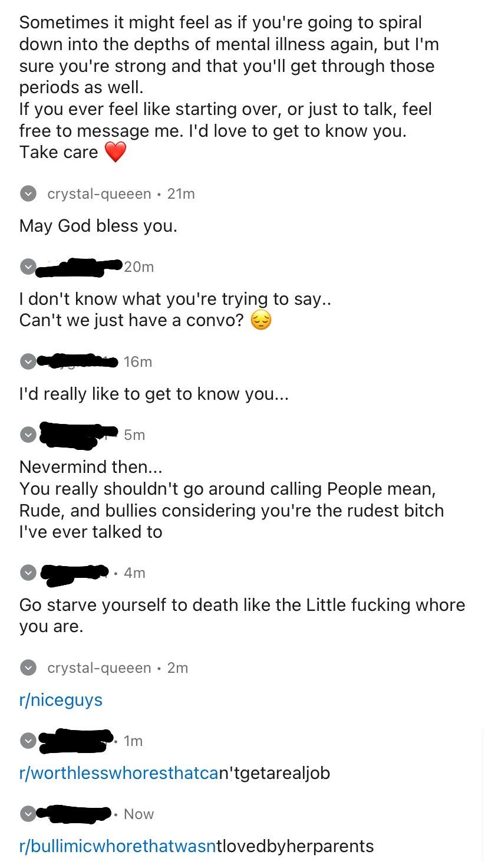Screen dimensions: 488x868
Task: Click the collapse chevron on the 4m comment
Action: 28,573
